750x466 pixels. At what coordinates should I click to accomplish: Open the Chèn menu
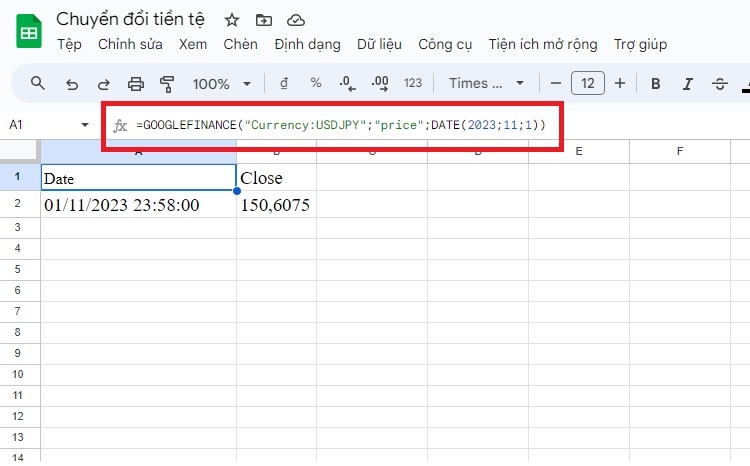click(240, 44)
